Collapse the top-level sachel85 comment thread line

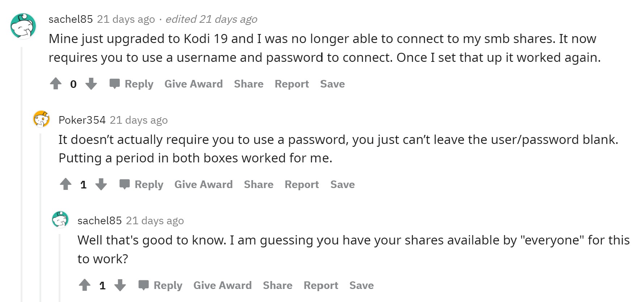tap(22, 174)
